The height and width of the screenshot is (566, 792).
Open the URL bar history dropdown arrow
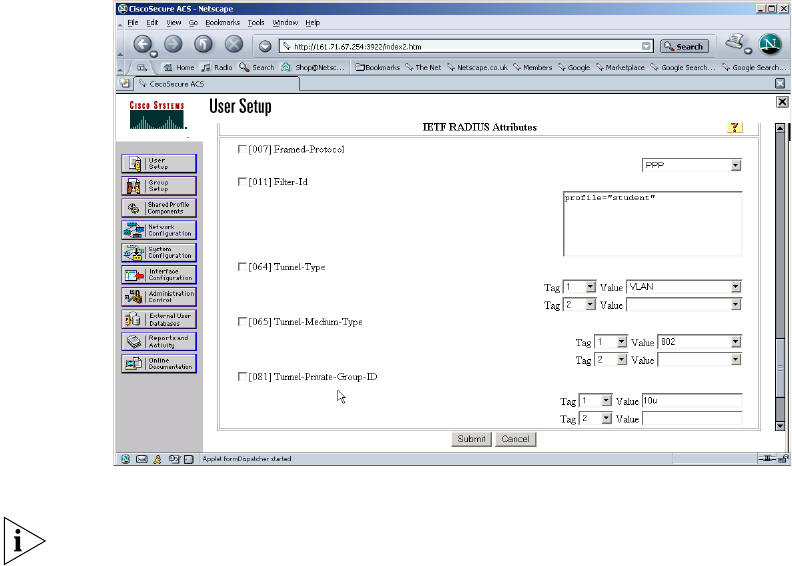pyautogui.click(x=646, y=46)
